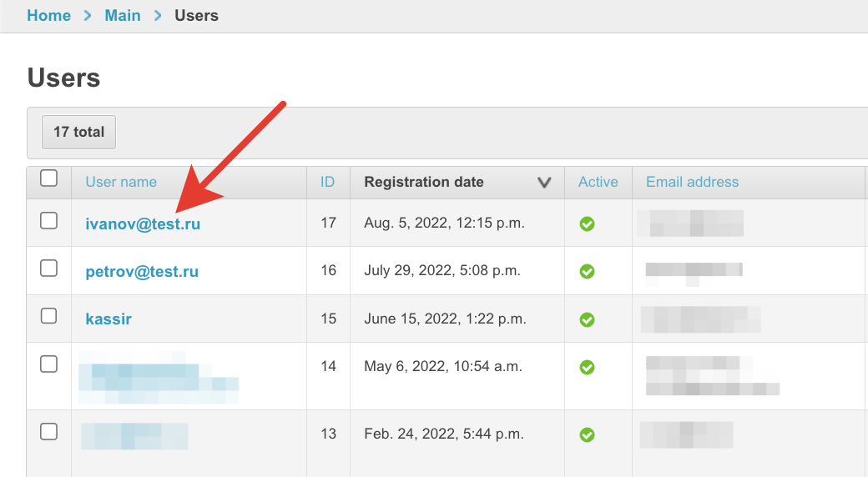
Task: Click the active status icon for user ID 13
Action: (587, 434)
